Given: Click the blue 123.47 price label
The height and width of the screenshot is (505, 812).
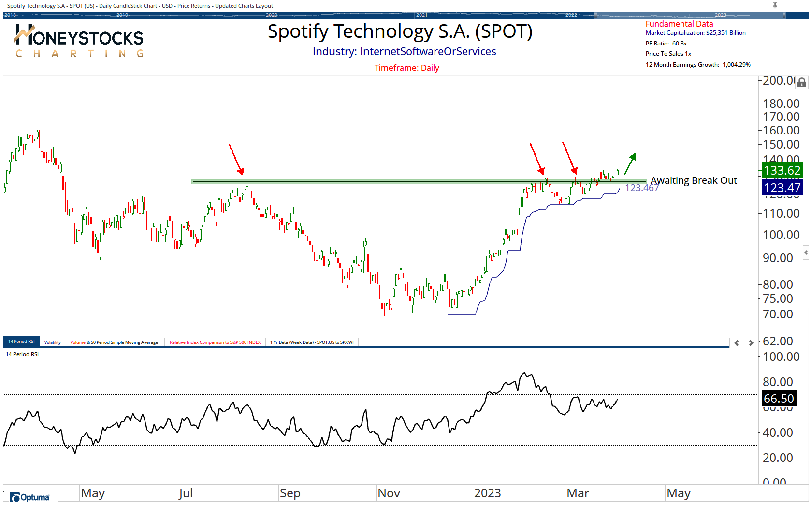Looking at the screenshot, I should click(x=782, y=188).
